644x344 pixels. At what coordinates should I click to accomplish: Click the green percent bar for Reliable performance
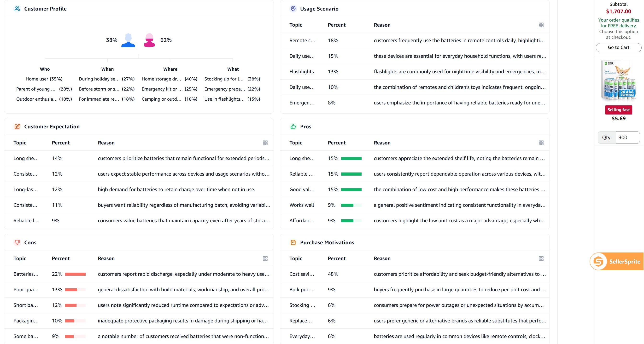click(x=351, y=174)
